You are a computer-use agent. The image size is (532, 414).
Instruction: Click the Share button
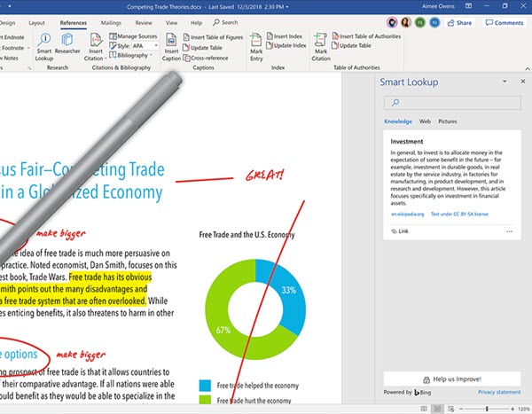tap(459, 23)
